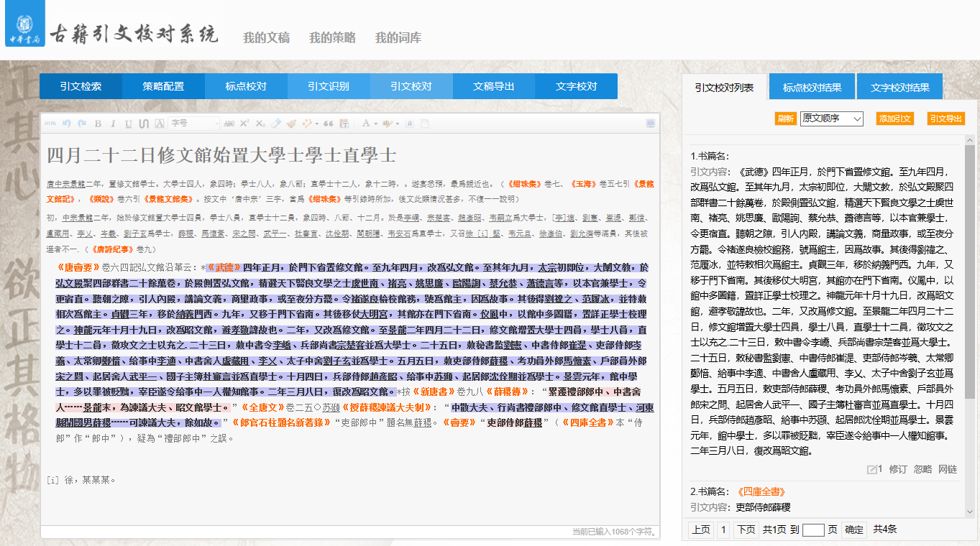
Task: Apply strikethrough formatting
Action: 229,124
